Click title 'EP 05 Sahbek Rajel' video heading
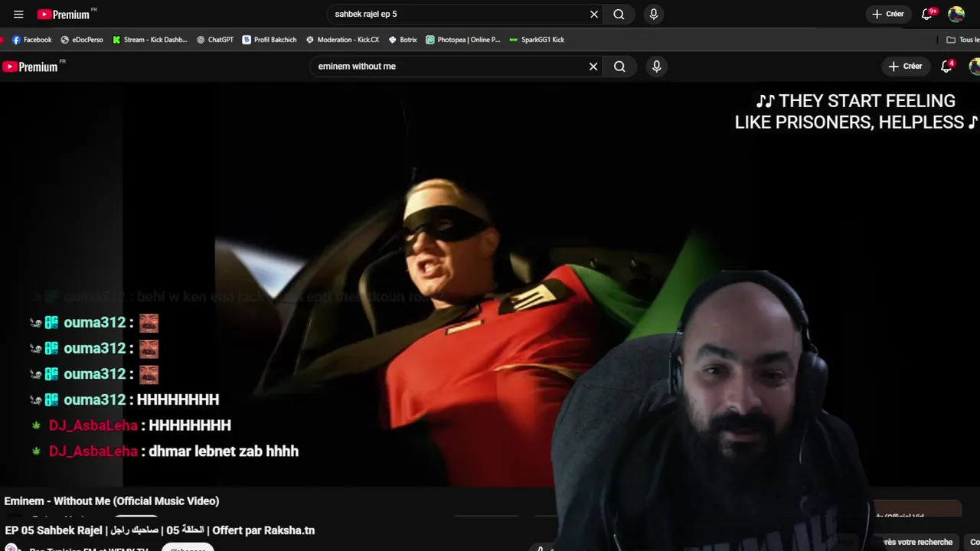The image size is (980, 551). point(159,530)
